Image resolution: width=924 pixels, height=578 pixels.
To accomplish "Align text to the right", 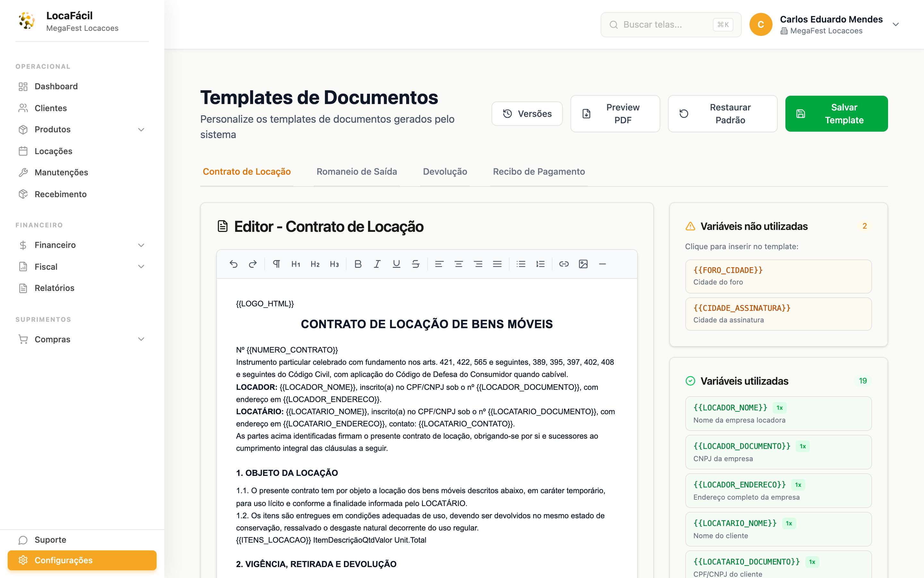I will coord(478,264).
